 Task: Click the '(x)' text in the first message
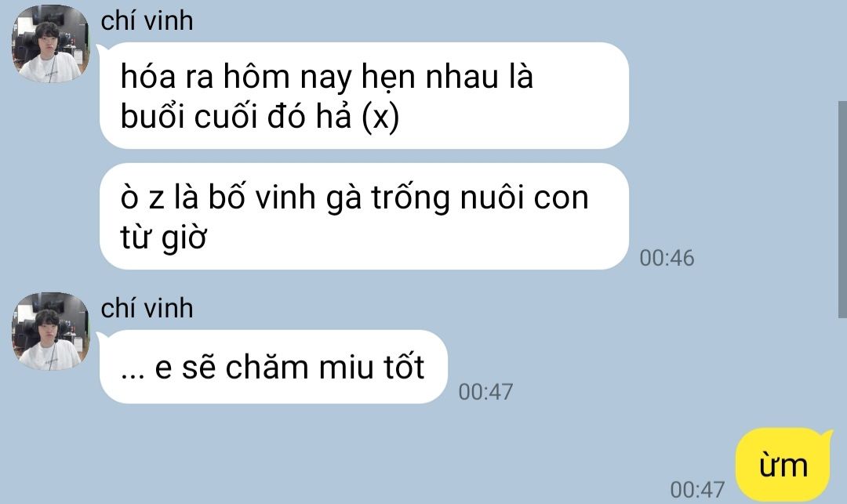pyautogui.click(x=380, y=116)
